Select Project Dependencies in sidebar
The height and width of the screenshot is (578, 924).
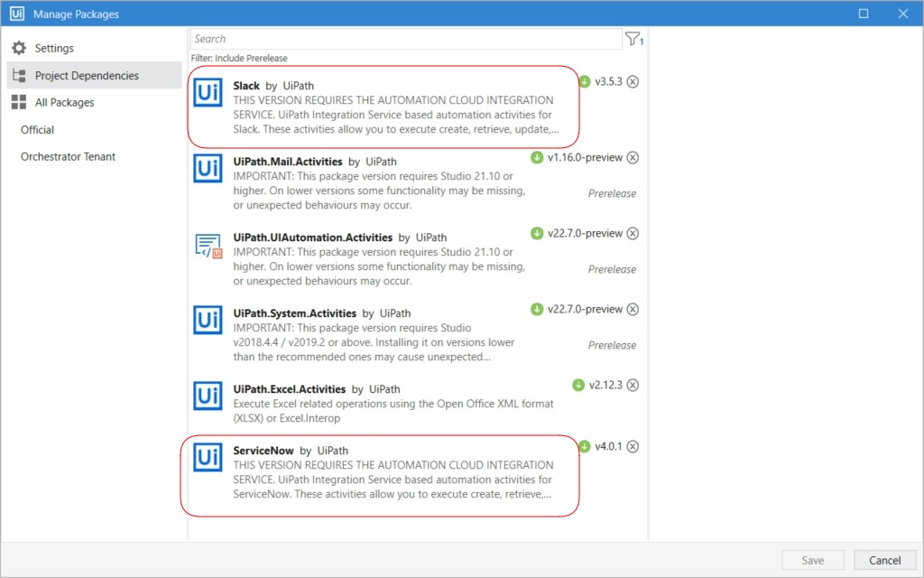tap(94, 75)
